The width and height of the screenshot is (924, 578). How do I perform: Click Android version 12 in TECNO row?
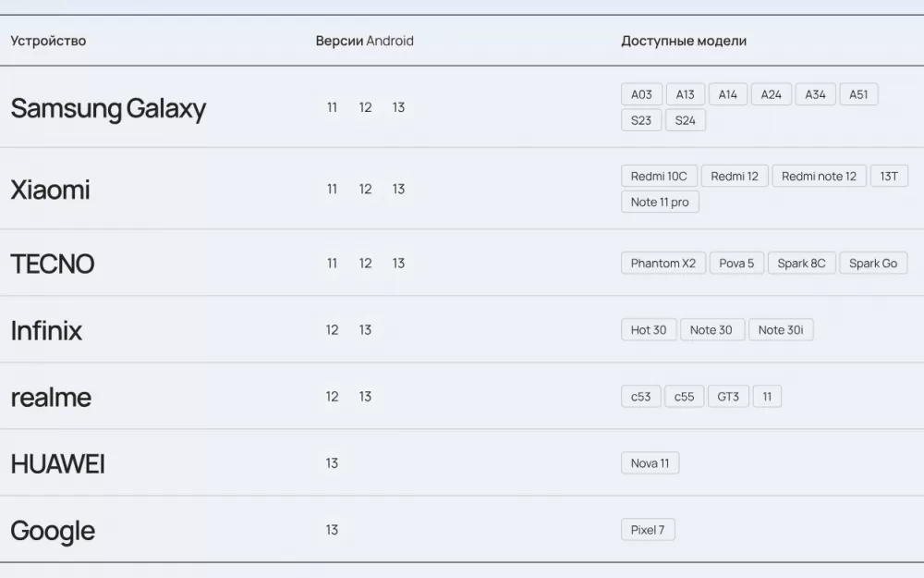coord(365,263)
